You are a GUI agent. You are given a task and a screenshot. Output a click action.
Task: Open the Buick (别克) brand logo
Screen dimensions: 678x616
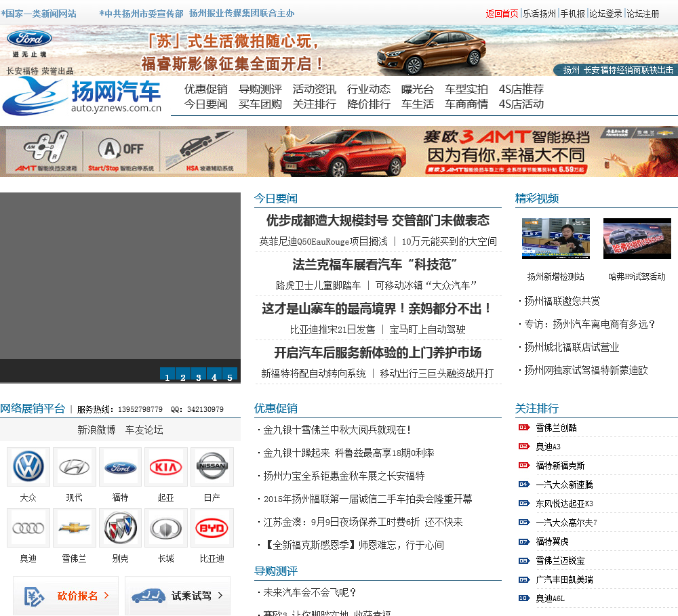(120, 528)
